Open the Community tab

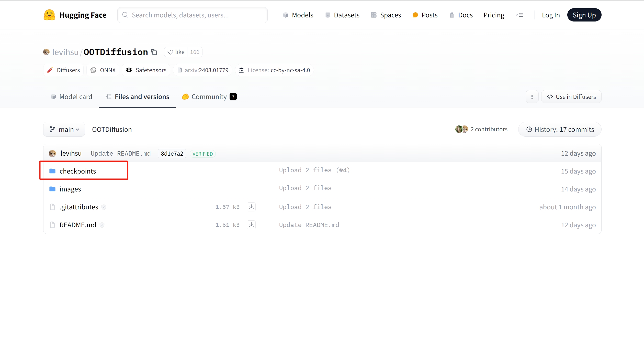(x=209, y=97)
